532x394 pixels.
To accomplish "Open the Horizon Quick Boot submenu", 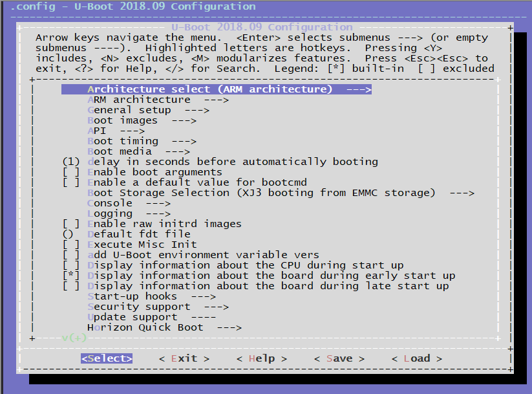I will pos(165,328).
